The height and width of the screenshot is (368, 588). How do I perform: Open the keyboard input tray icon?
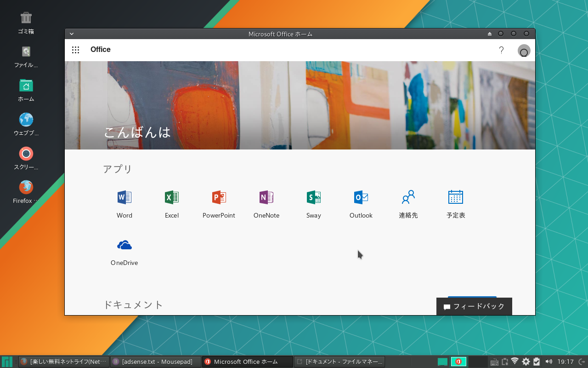(494, 362)
